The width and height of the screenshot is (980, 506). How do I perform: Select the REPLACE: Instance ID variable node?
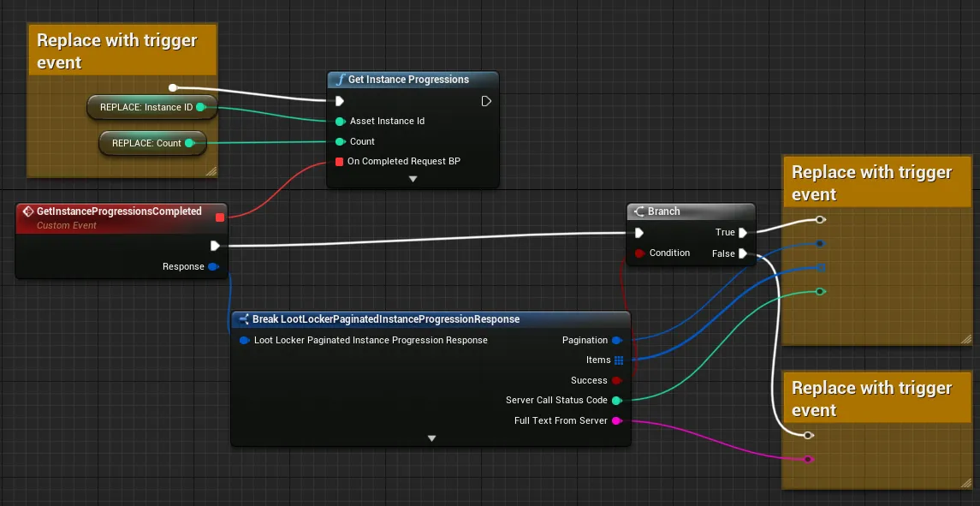151,107
